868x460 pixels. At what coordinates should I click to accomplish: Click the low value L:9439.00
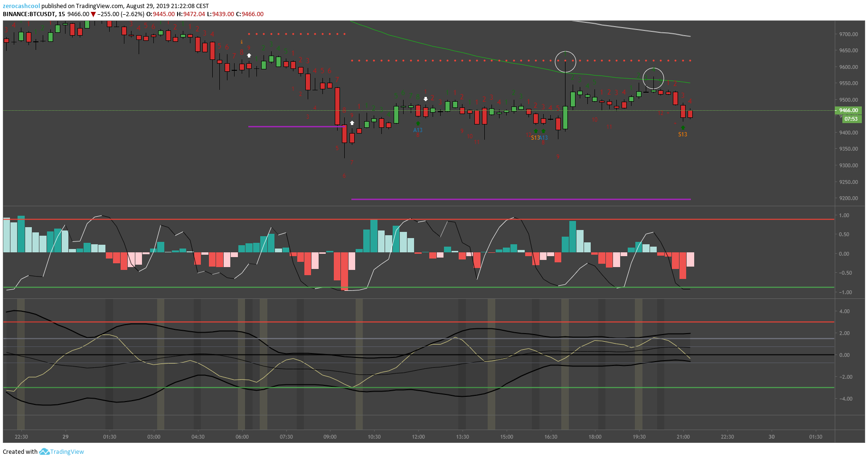click(x=221, y=14)
